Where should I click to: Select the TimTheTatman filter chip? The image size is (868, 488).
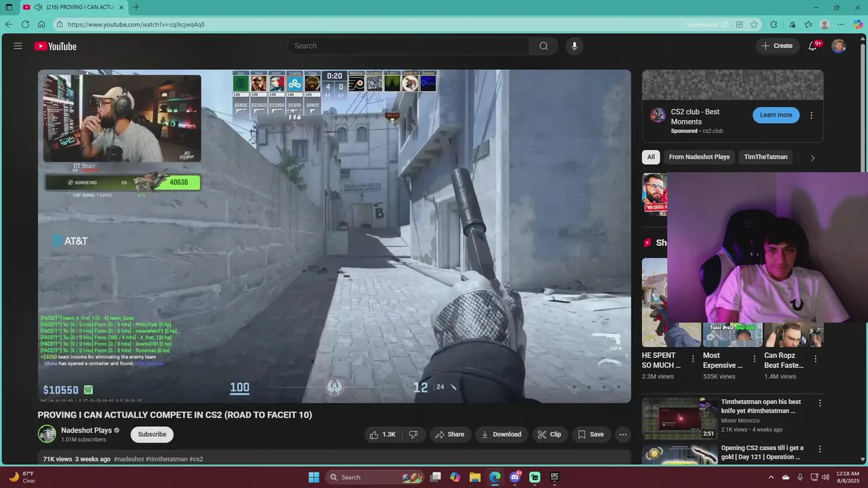(x=766, y=157)
